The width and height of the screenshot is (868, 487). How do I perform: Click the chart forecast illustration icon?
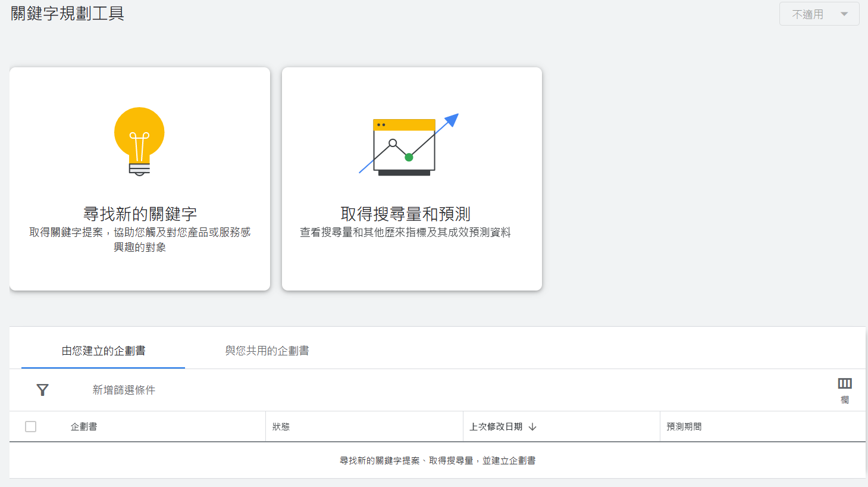(x=409, y=145)
